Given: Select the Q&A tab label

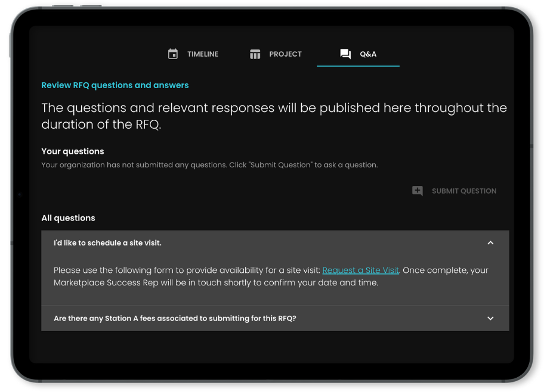Looking at the screenshot, I should tap(368, 54).
